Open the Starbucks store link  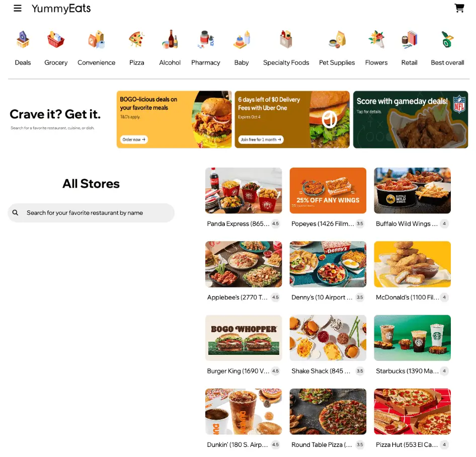pyautogui.click(x=407, y=371)
